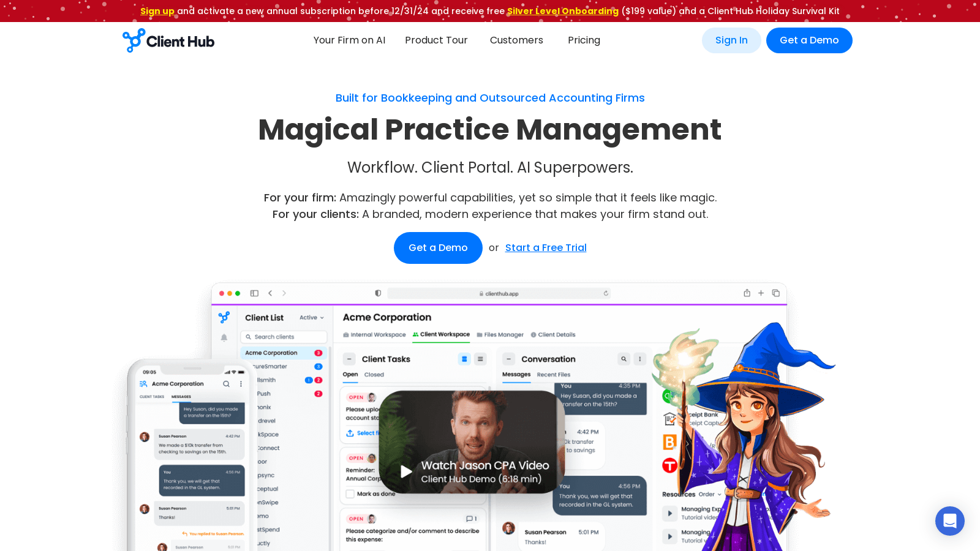The width and height of the screenshot is (980, 551).
Task: Click the tab overview icon in mockup browser
Action: tap(776, 293)
